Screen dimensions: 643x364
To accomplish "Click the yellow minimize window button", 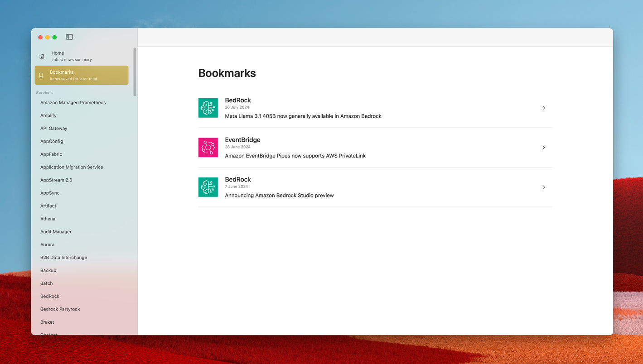I will 47,37.
